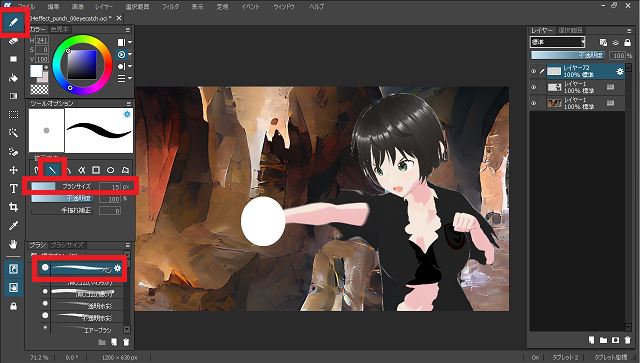This screenshot has height=363, width=640.
Task: Select the レイヤー72 layer row
Action: (x=577, y=71)
